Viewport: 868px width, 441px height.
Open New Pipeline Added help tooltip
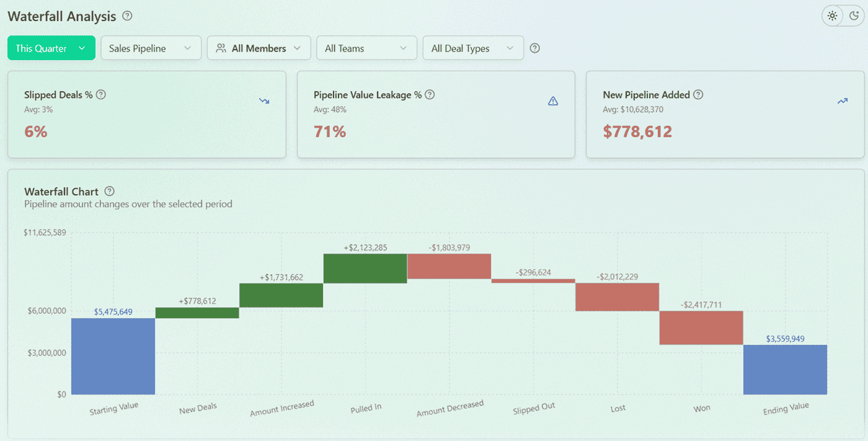(x=698, y=95)
